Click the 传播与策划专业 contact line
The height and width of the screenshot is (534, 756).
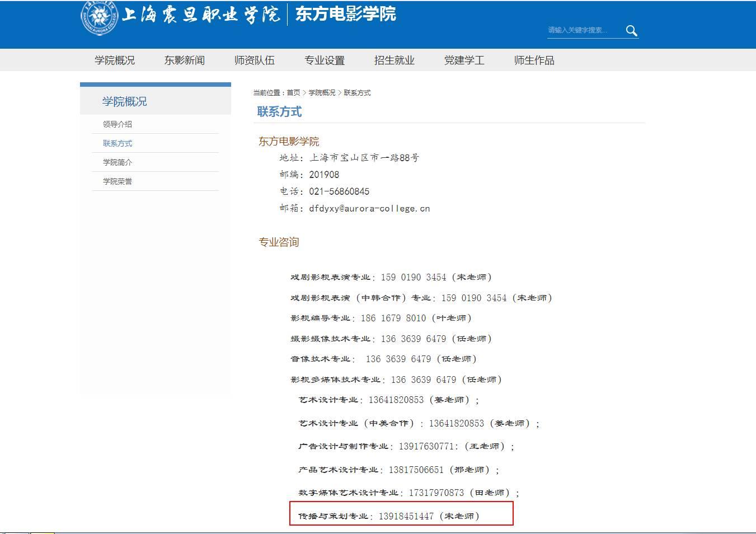point(389,516)
